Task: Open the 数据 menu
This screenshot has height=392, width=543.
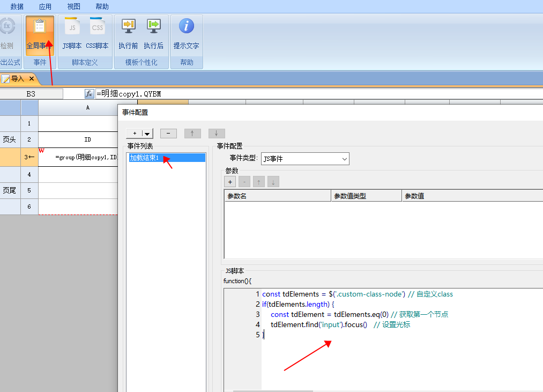Action: click(17, 6)
